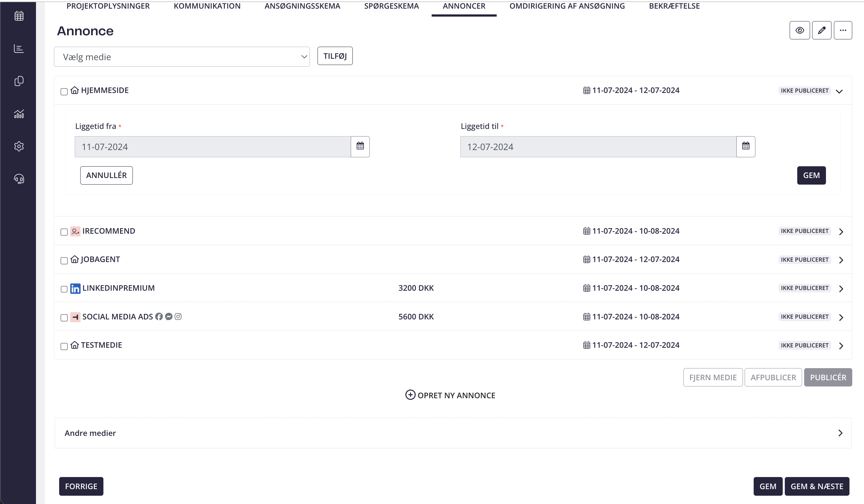
Task: Click GEM in Hjemmeside panel
Action: pyautogui.click(x=811, y=175)
